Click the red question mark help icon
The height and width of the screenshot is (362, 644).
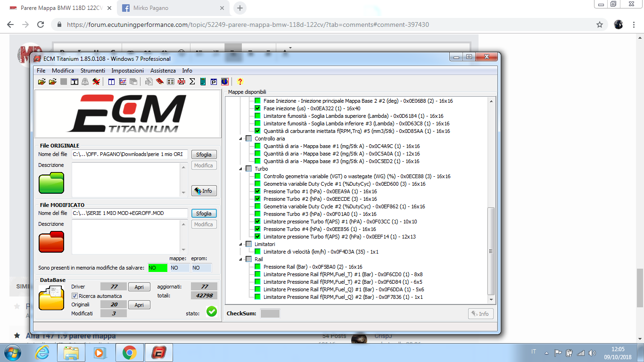(240, 82)
